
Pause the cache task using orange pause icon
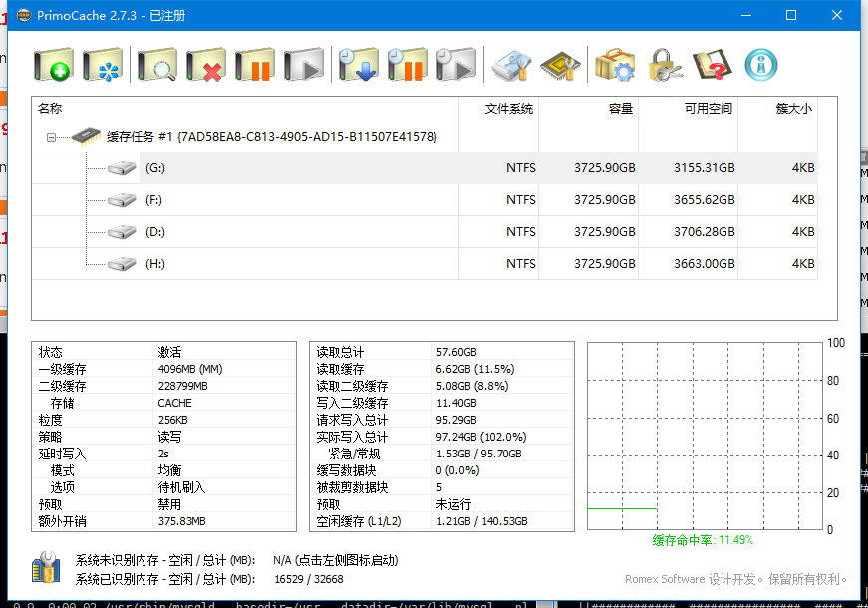(255, 66)
